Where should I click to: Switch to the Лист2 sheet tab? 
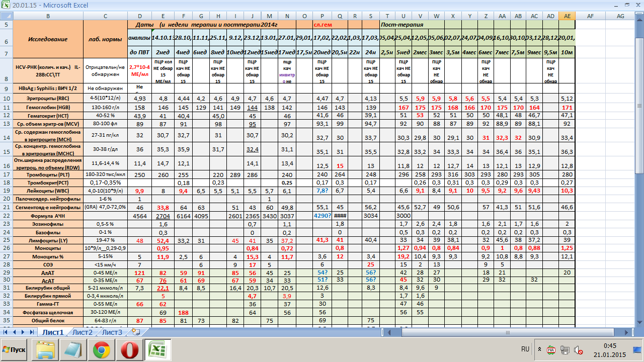(82, 332)
